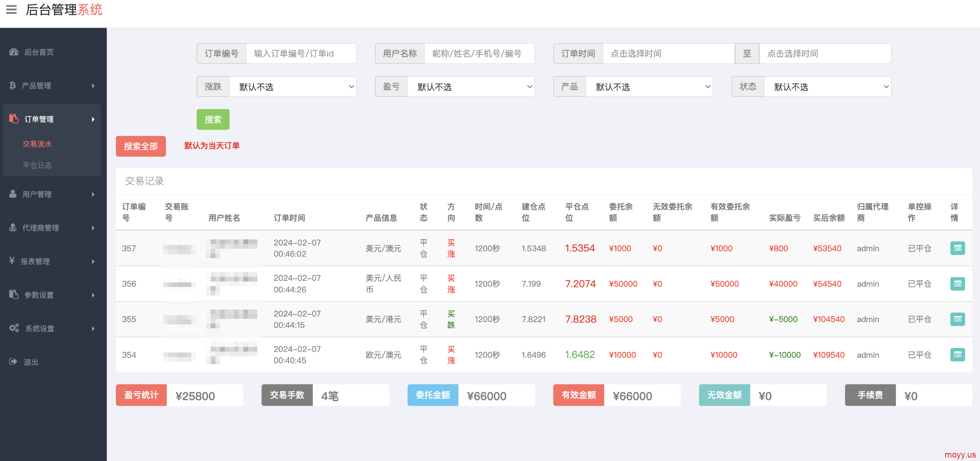Click the 订单编号 input field
The width and height of the screenshot is (980, 461).
coord(301,54)
